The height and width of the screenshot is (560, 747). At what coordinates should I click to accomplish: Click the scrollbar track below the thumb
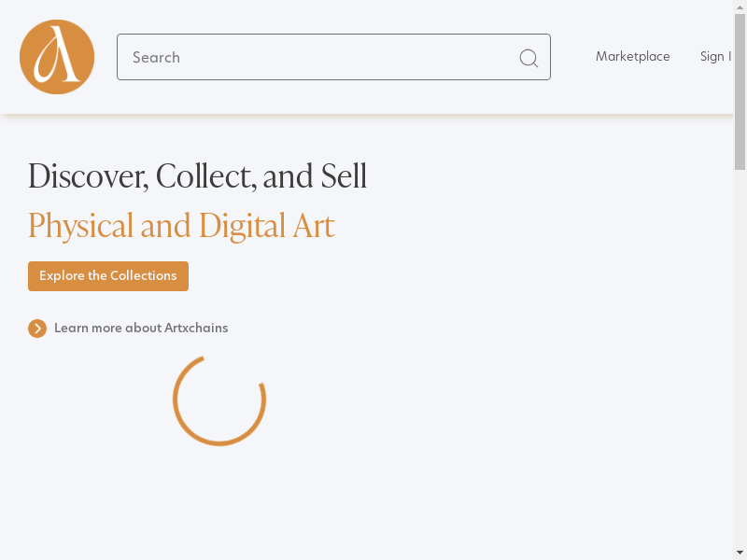coord(740,373)
